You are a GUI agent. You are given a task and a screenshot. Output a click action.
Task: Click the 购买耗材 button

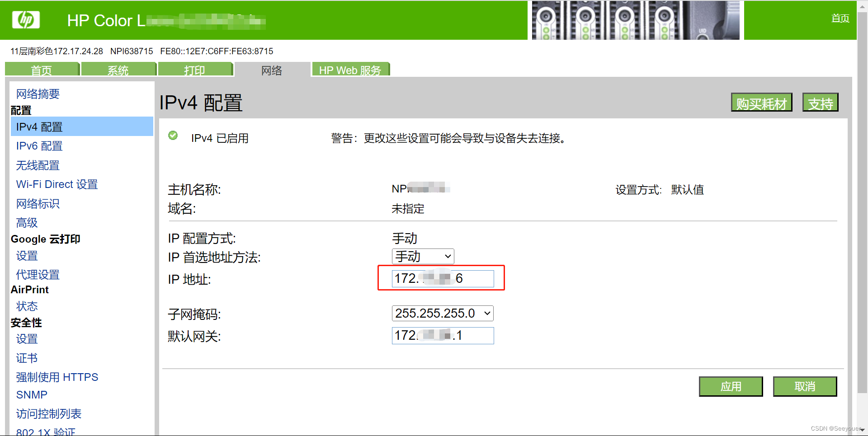click(x=762, y=103)
